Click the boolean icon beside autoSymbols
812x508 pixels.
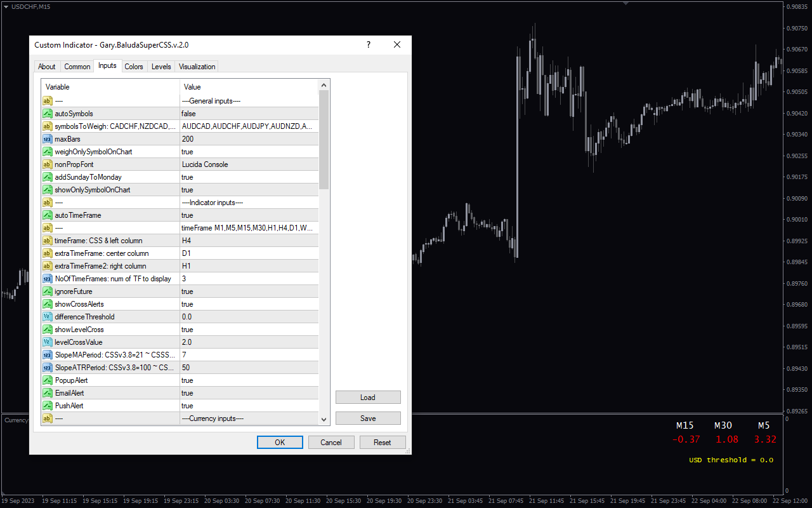pos(48,114)
